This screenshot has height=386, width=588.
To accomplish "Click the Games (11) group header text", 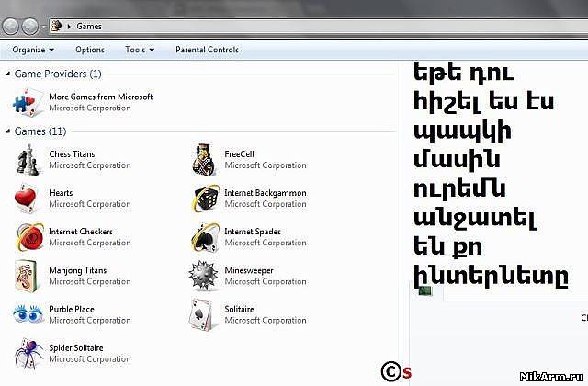I will pyautogui.click(x=40, y=131).
